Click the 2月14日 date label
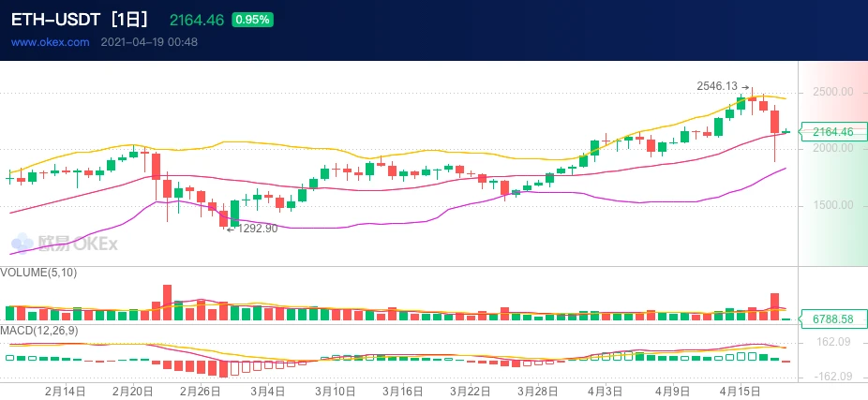 pos(66,392)
